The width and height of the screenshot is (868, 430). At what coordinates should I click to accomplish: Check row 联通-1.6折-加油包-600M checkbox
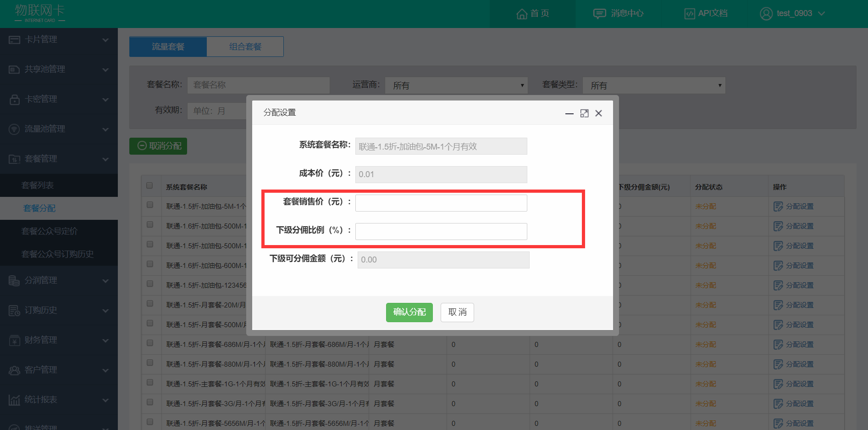(150, 264)
